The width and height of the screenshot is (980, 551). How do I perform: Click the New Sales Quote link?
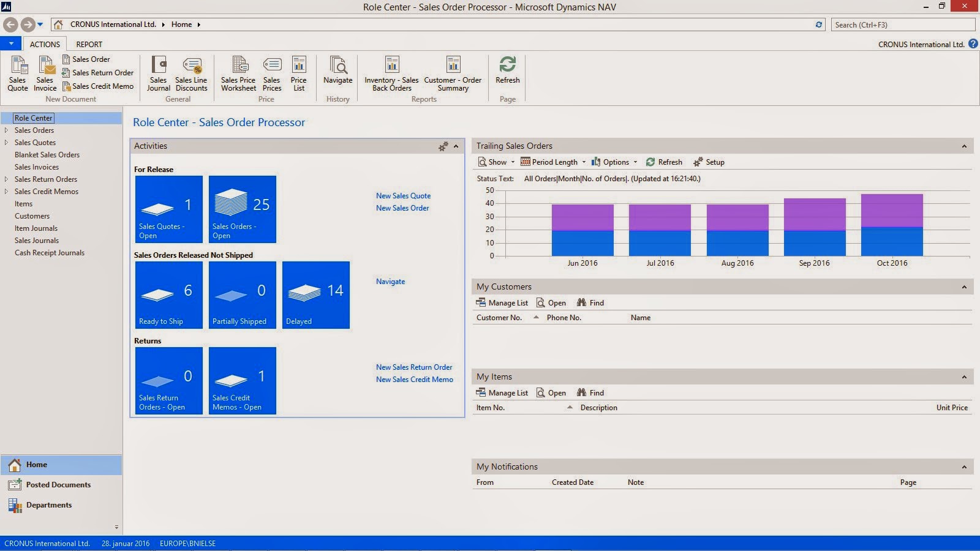coord(404,196)
